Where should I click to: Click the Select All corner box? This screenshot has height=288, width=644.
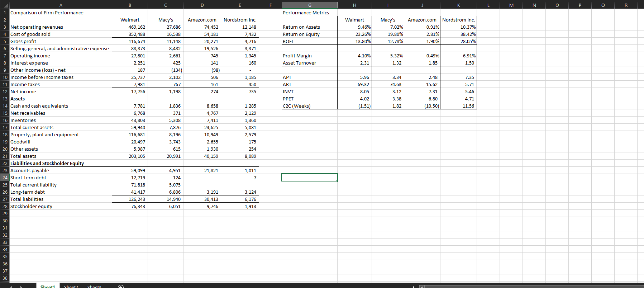coord(4,5)
